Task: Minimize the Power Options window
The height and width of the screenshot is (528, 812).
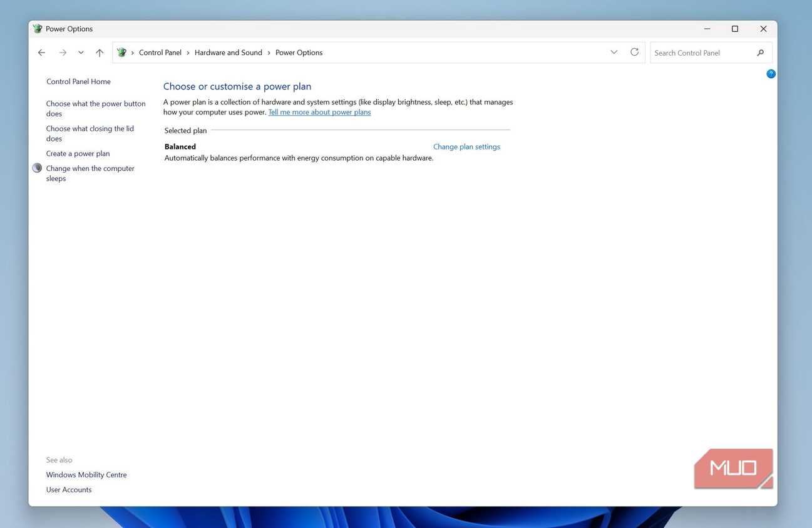Action: pyautogui.click(x=707, y=29)
